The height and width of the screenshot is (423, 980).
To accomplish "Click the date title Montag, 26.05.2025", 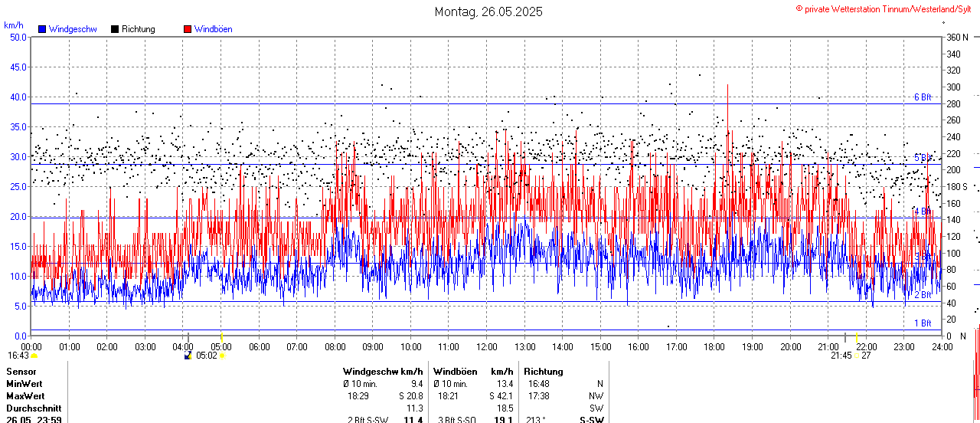I will point(488,11).
